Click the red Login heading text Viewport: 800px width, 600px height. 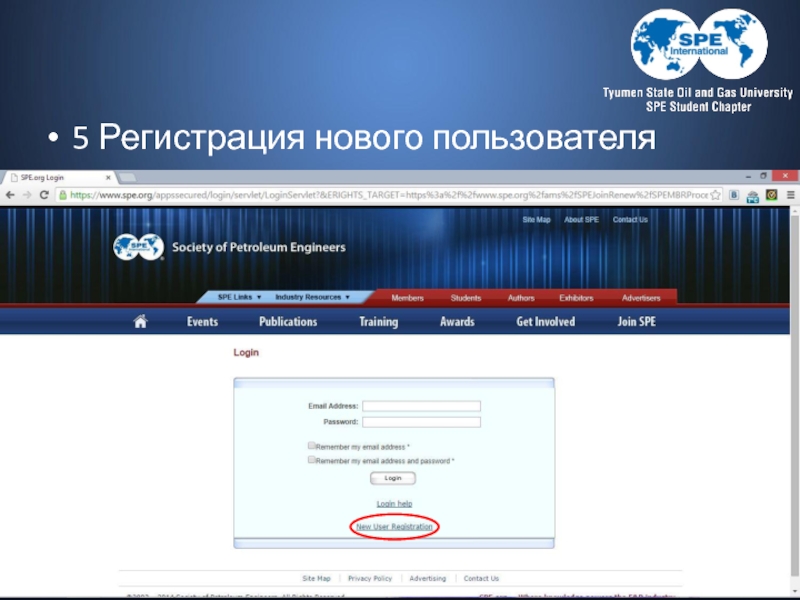(246, 352)
